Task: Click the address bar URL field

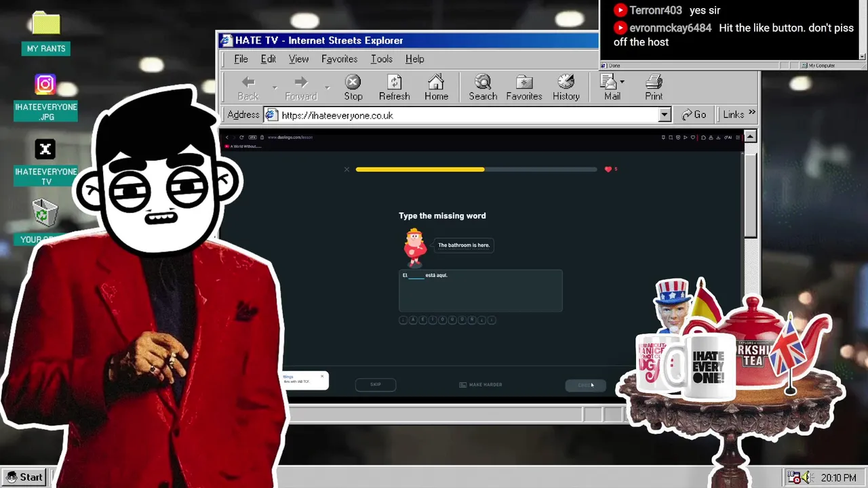Action: tap(468, 115)
